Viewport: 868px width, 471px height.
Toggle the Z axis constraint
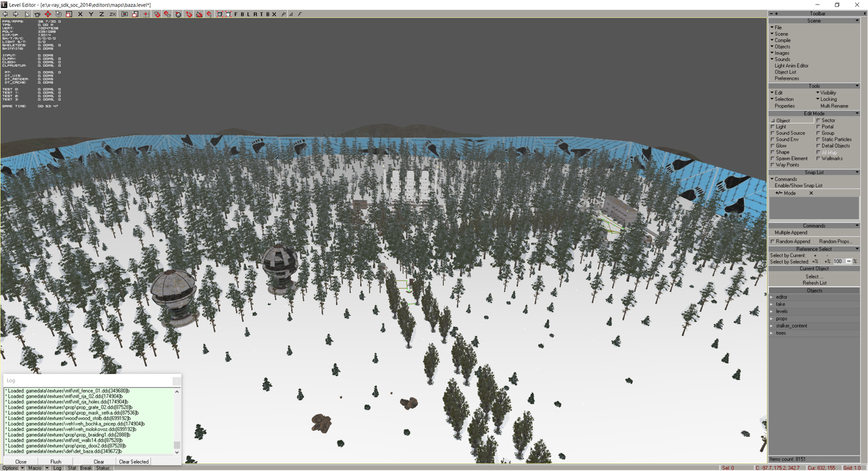pyautogui.click(x=102, y=14)
